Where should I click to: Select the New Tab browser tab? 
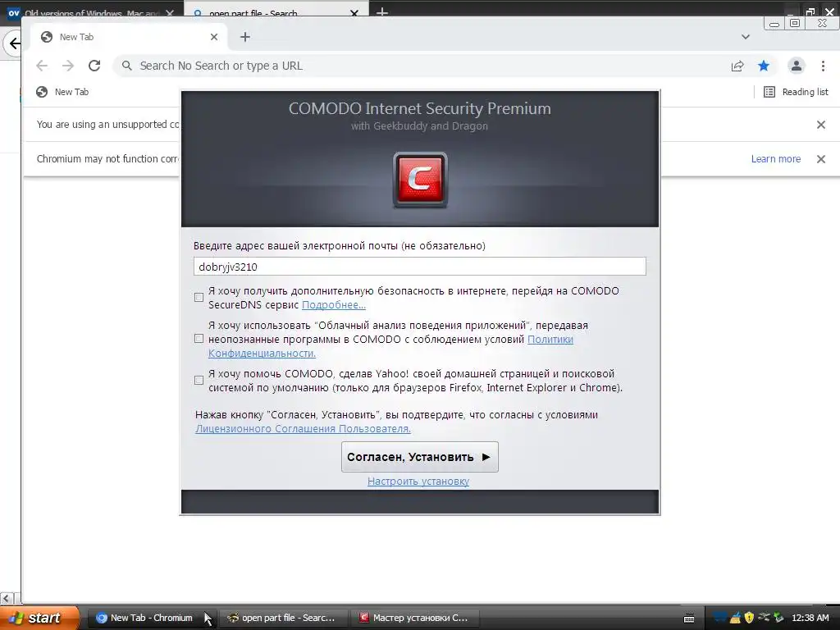click(x=129, y=36)
